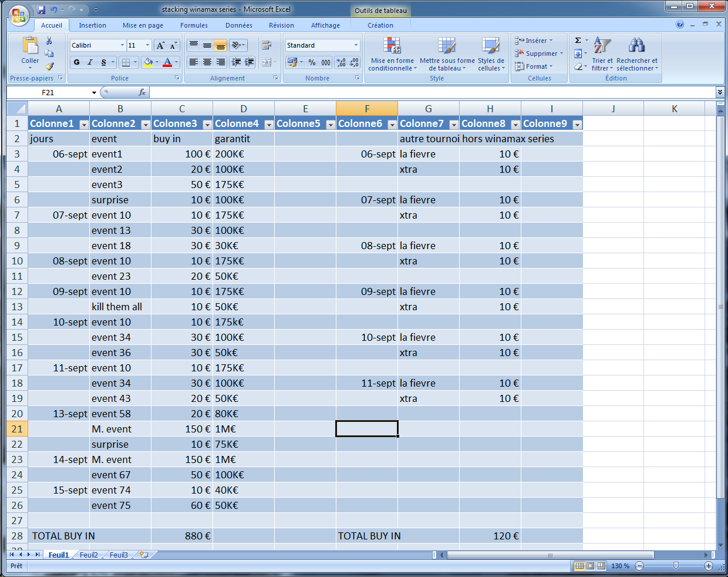Remove a decimal place
Image resolution: width=728 pixels, height=577 pixels.
pos(355,62)
